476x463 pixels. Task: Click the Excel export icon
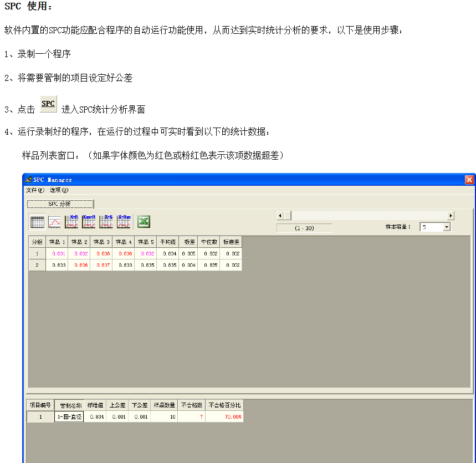pos(142,221)
